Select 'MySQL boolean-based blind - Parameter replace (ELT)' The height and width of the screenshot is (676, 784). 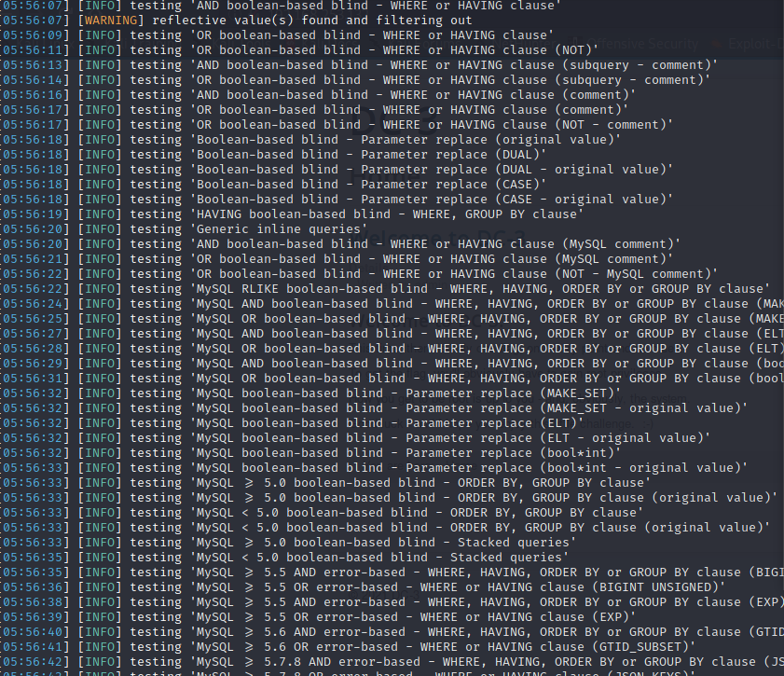pos(389,423)
